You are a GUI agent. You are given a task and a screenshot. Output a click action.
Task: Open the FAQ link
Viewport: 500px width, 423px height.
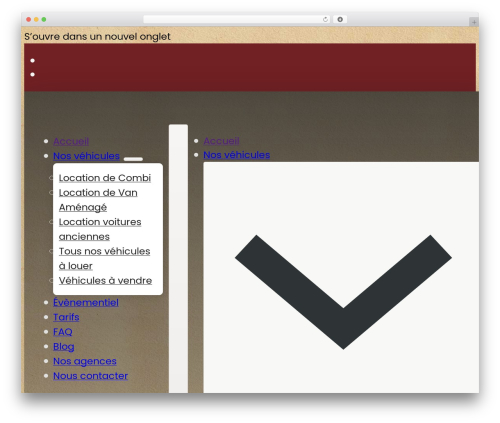point(63,332)
